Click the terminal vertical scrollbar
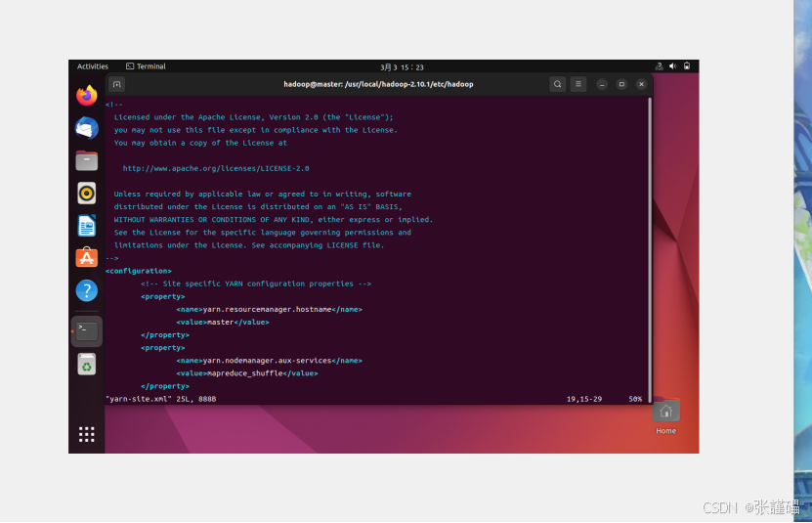812x523 pixels. (x=650, y=250)
